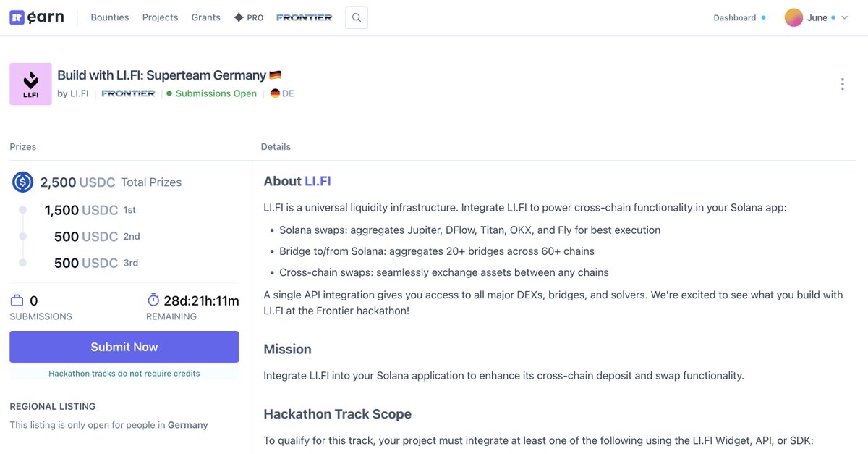The image size is (868, 454).
Task: Click the 'by LI.FI' author link
Action: (72, 93)
